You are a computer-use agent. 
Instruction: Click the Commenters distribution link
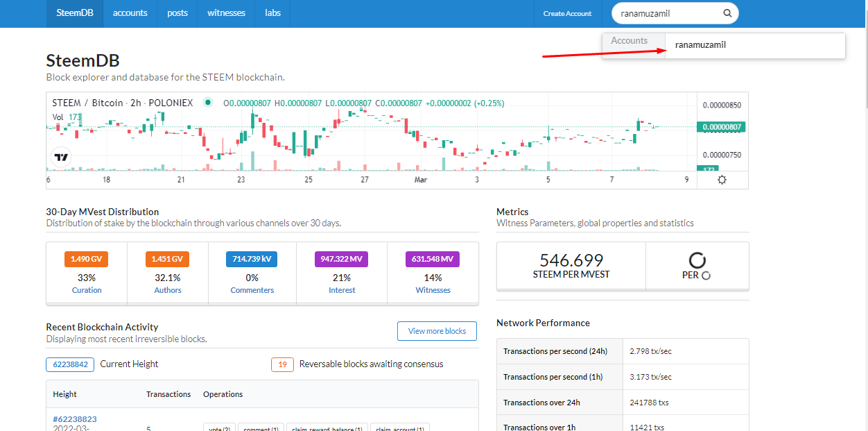tap(252, 290)
